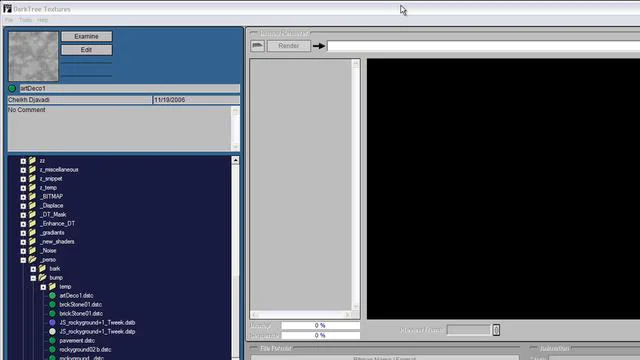Click the _Noise folder icon
The width and height of the screenshot is (640, 360).
coord(32,250)
